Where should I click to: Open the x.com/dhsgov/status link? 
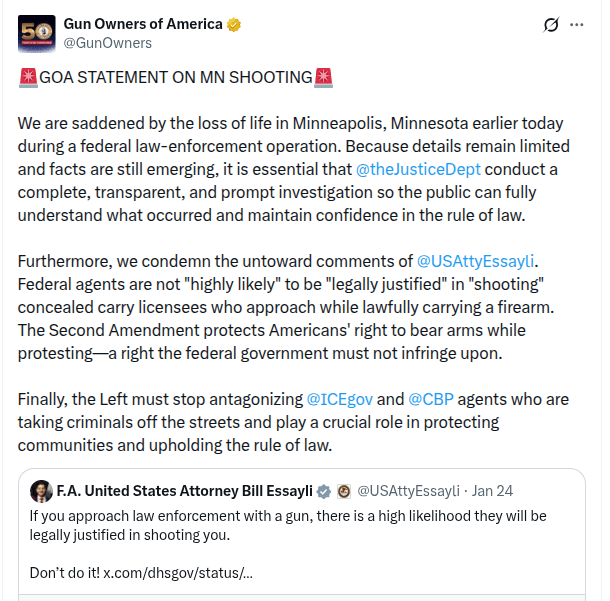point(175,573)
